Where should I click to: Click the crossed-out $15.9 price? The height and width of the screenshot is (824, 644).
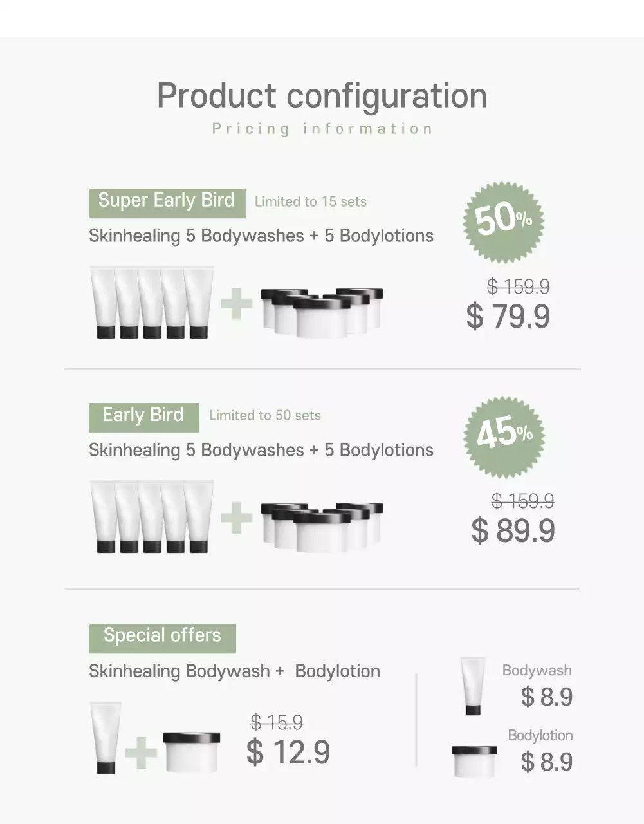pyautogui.click(x=277, y=723)
